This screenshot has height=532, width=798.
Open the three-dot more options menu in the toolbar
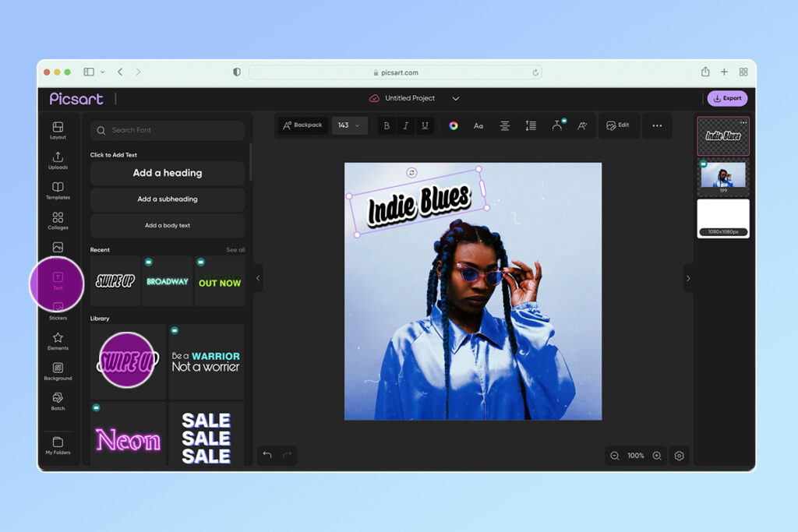click(x=657, y=125)
